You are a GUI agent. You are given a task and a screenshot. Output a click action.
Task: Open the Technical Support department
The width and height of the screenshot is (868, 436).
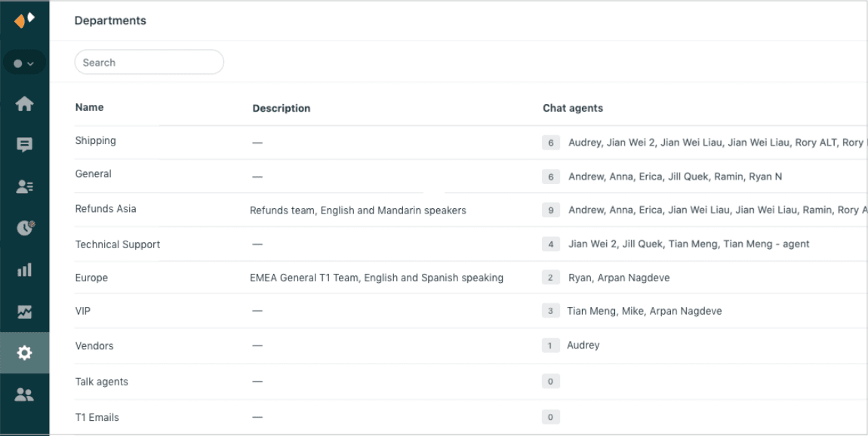coord(117,244)
